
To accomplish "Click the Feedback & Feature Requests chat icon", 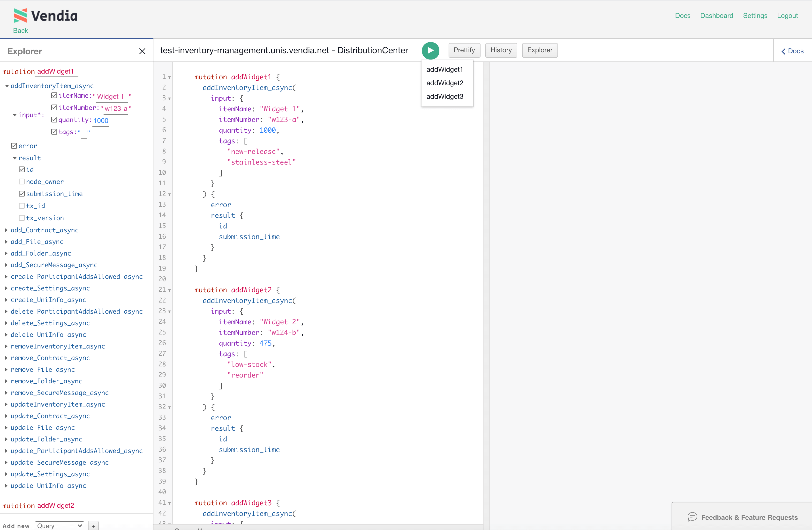I will click(x=692, y=517).
